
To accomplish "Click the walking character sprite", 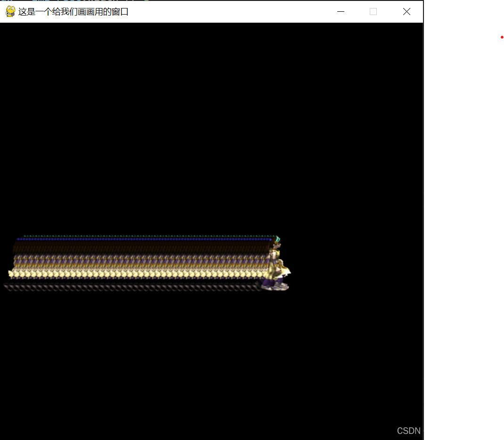I will (x=276, y=263).
